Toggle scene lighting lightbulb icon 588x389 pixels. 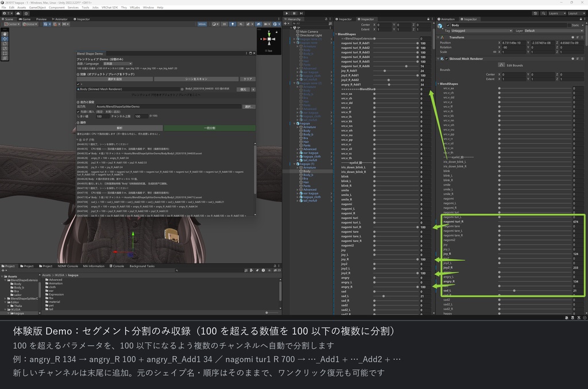pos(233,24)
